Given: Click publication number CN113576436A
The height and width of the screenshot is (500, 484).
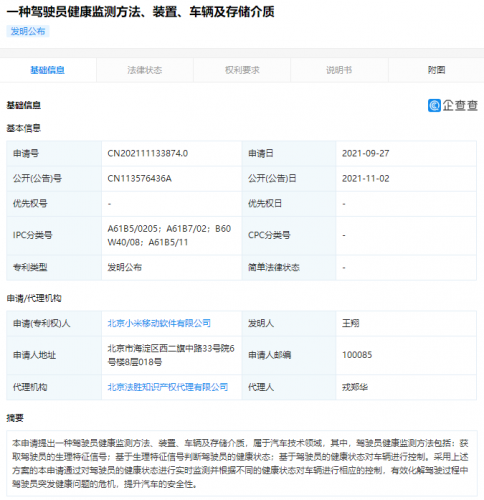Looking at the screenshot, I should tap(139, 179).
